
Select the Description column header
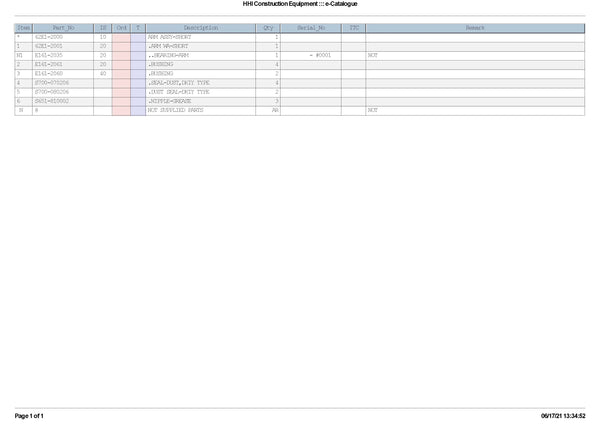pyautogui.click(x=200, y=28)
